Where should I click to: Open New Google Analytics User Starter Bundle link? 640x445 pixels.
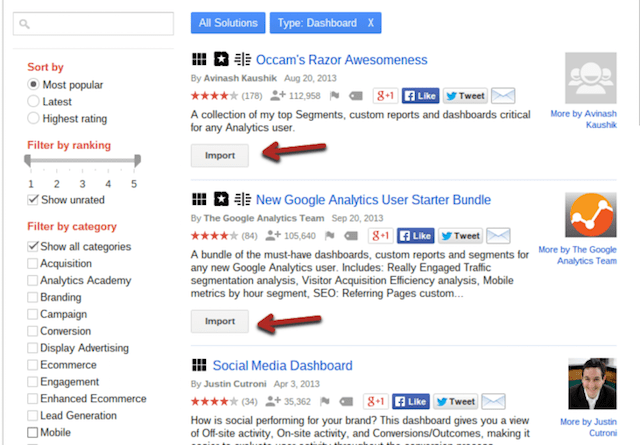click(373, 200)
